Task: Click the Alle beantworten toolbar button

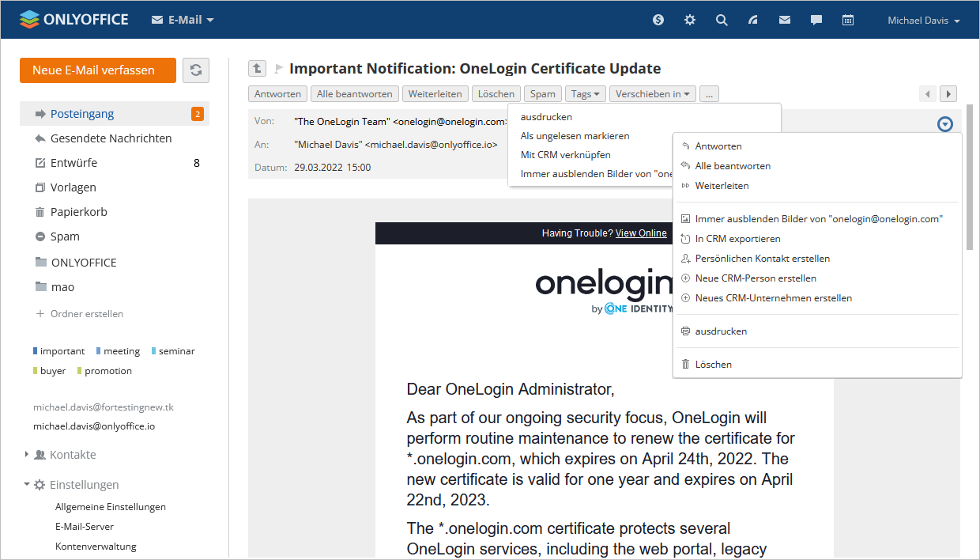Action: [355, 94]
